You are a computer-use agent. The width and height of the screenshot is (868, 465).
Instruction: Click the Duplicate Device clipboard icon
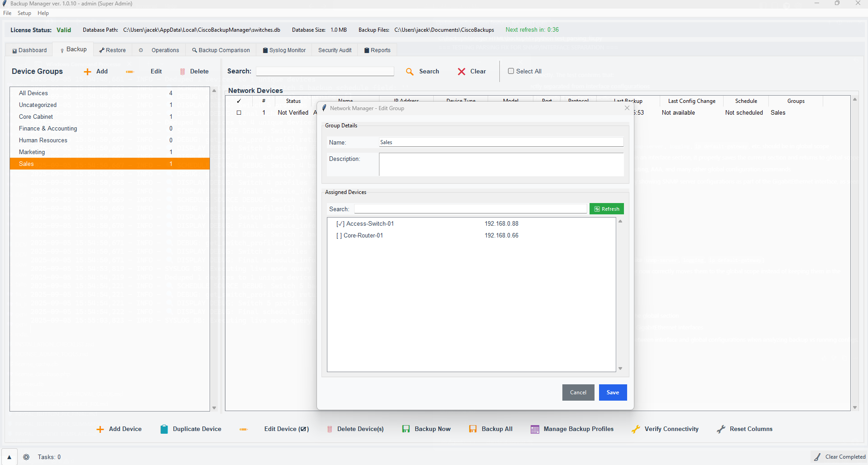164,429
